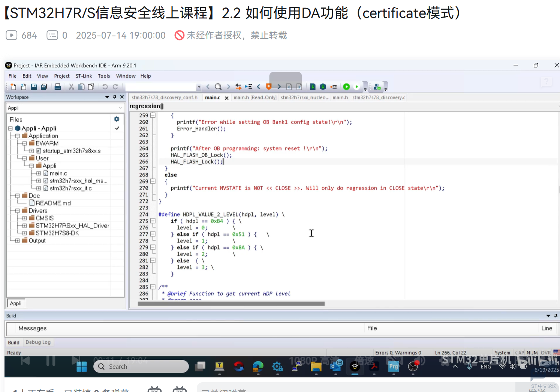Switch to the Debug Log tab
The image size is (560, 392).
(x=38, y=342)
